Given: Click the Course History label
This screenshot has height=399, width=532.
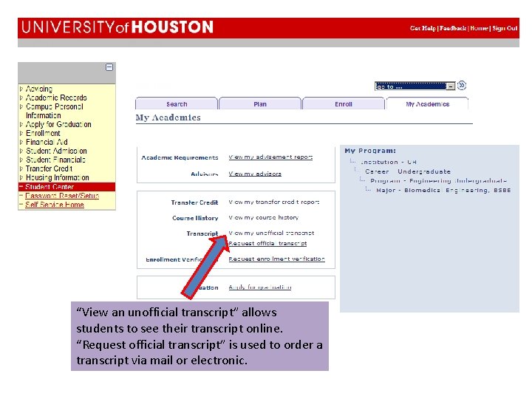Looking at the screenshot, I should point(195,218).
